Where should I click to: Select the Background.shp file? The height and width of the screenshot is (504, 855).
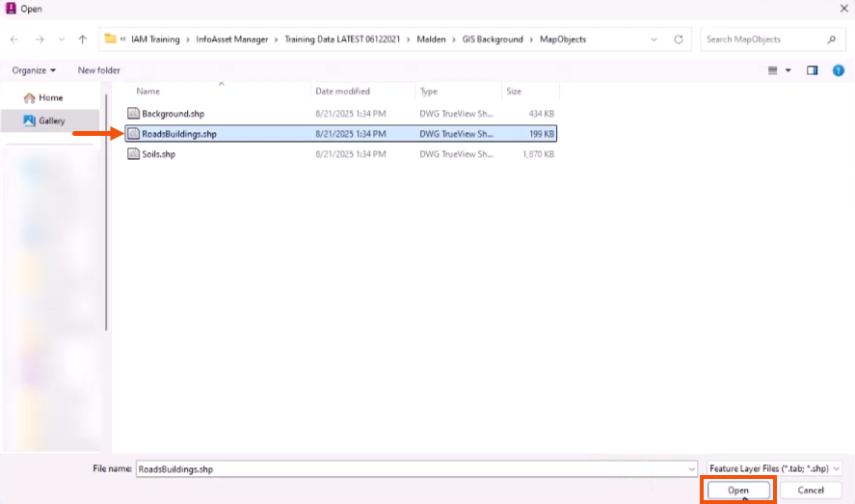pos(341,114)
